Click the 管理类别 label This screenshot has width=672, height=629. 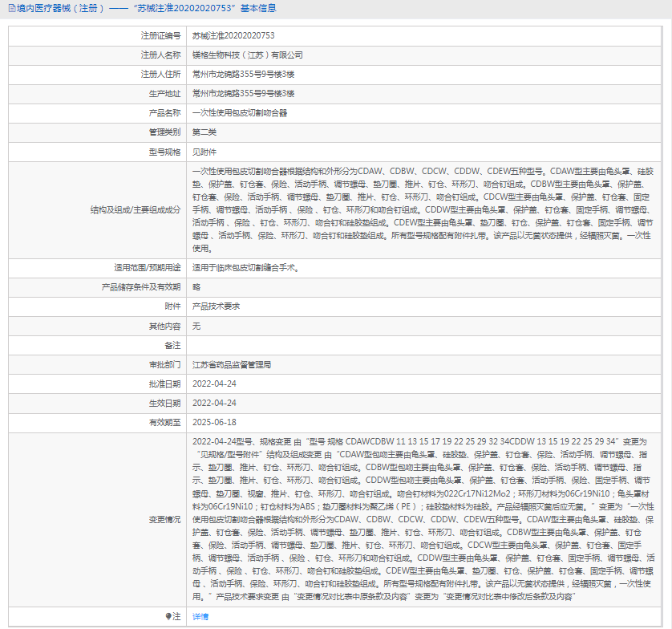point(164,132)
